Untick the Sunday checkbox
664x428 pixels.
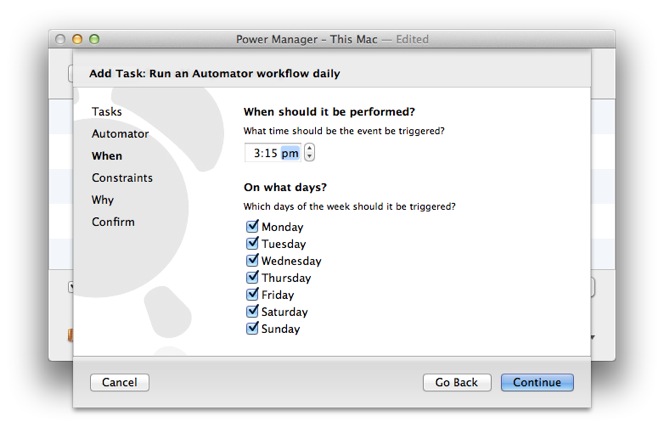[252, 328]
